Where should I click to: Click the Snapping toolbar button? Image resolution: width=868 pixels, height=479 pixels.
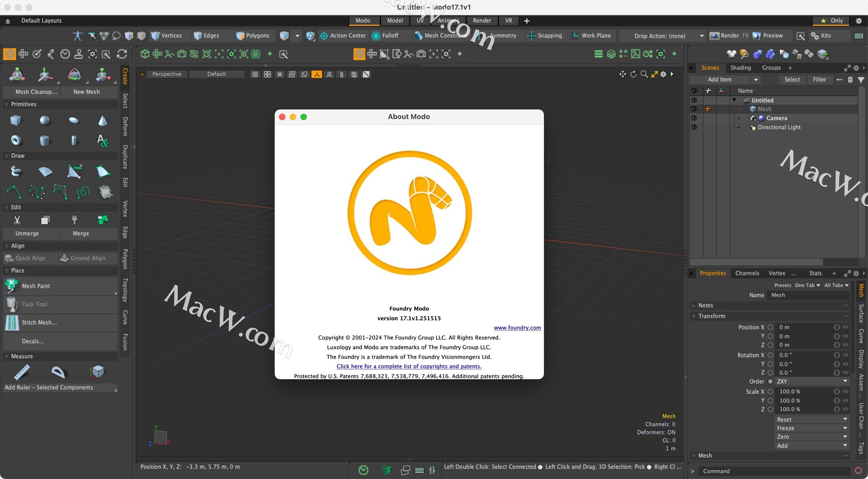545,36
